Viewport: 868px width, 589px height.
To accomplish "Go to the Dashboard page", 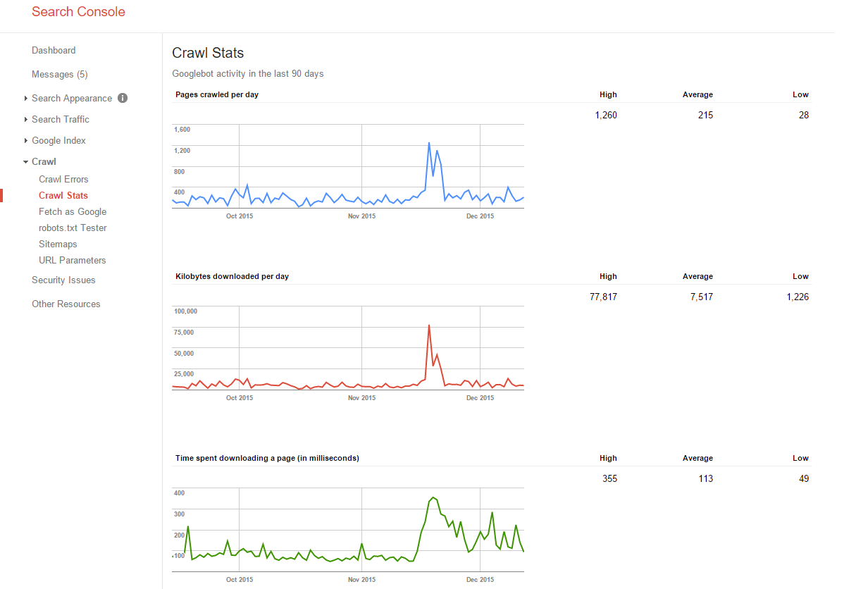I will (x=54, y=51).
